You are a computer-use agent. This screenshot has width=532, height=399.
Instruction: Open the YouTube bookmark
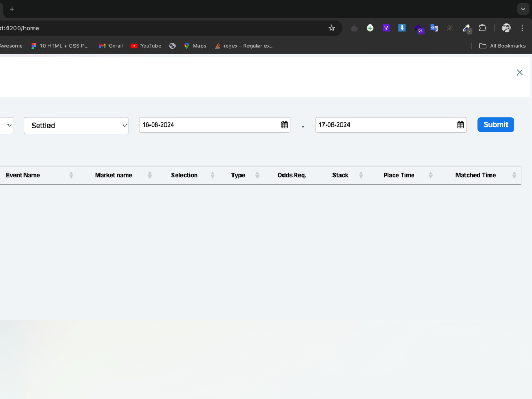coord(146,46)
